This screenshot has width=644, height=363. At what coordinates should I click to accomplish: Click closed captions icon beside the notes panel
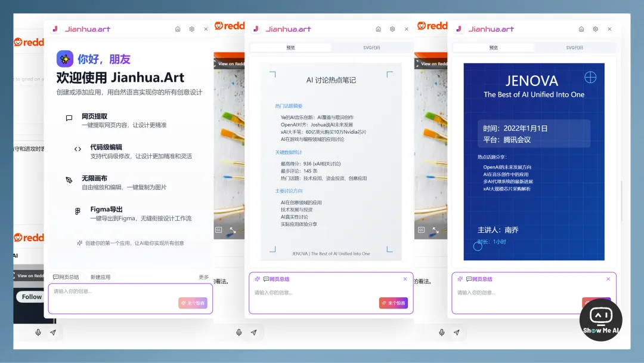tap(218, 230)
